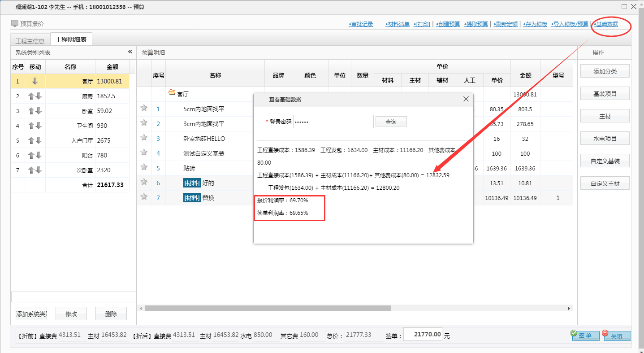Click the 水电项目 button in the 操作 panel

605,138
